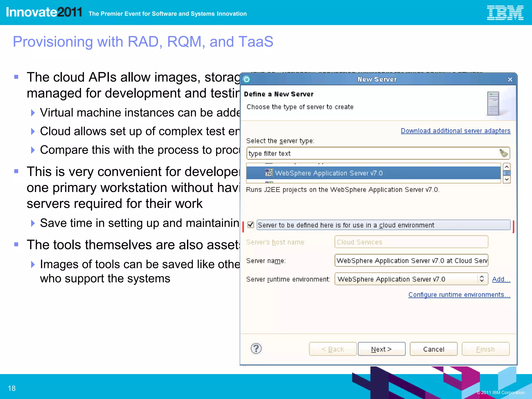
Task: Click 'Server runtime environment:' label
Action: (x=288, y=279)
